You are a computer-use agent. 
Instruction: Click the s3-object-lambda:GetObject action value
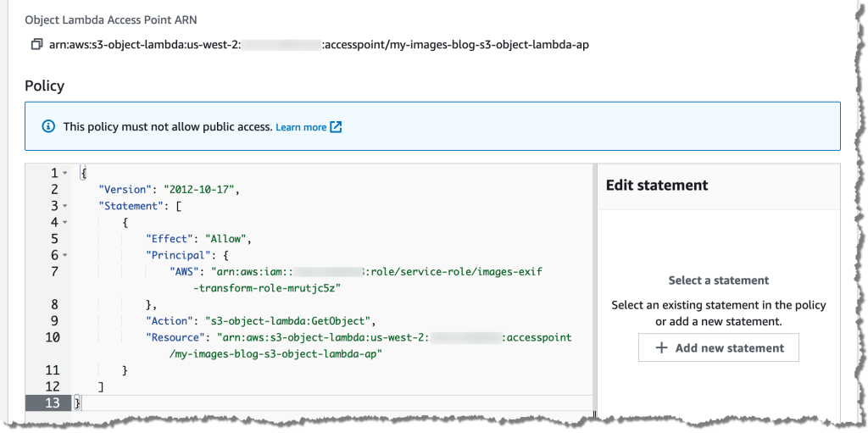289,321
